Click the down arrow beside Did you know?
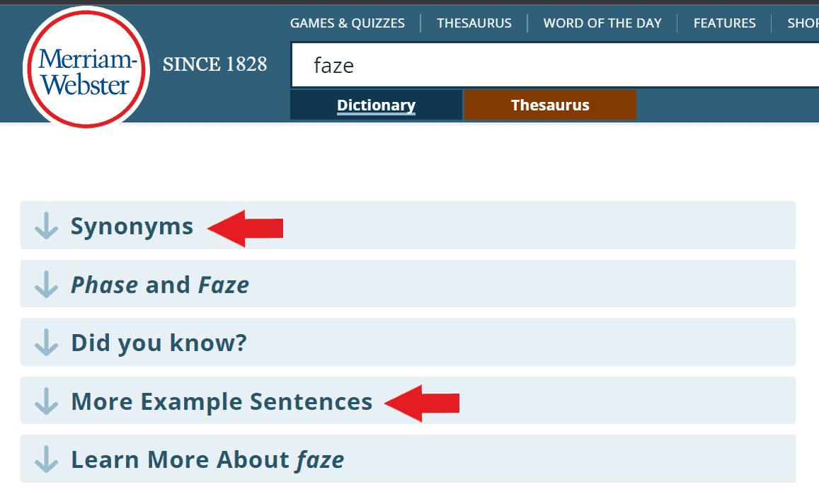Image resolution: width=819 pixels, height=504 pixels. [x=45, y=342]
